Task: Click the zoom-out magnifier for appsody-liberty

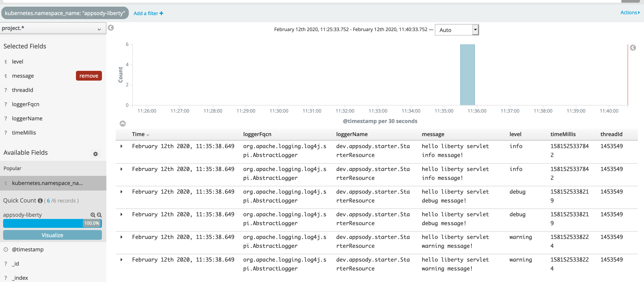Action: (99, 215)
